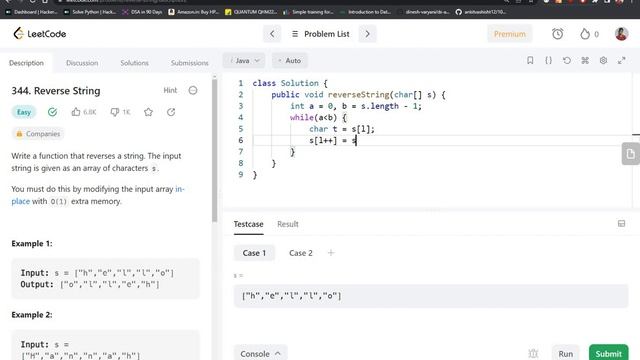Toggle fullscreen editor icon
This screenshot has height=360, width=640.
[622, 60]
